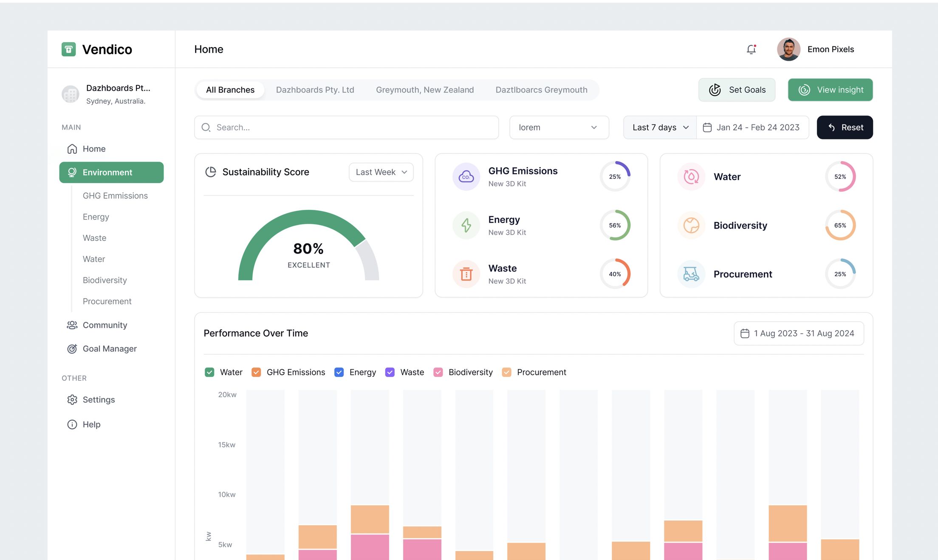Open the Last Week dropdown
This screenshot has width=938, height=560.
coord(381,172)
